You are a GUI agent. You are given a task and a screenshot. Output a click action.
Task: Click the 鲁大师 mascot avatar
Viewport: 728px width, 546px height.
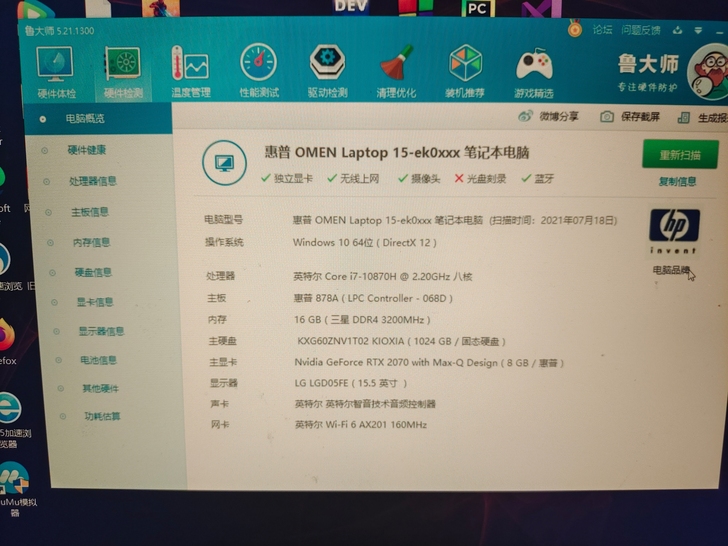tap(708, 71)
